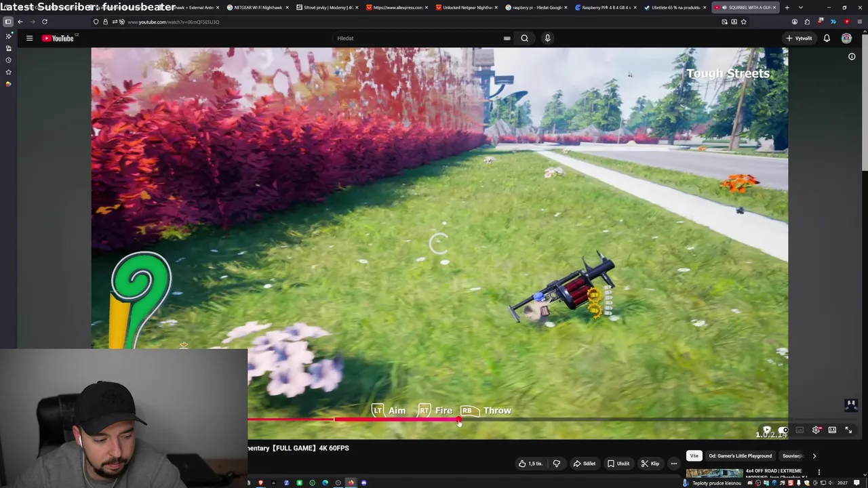Switch to the aliexpress.com tab
868x488 pixels.
pos(397,7)
